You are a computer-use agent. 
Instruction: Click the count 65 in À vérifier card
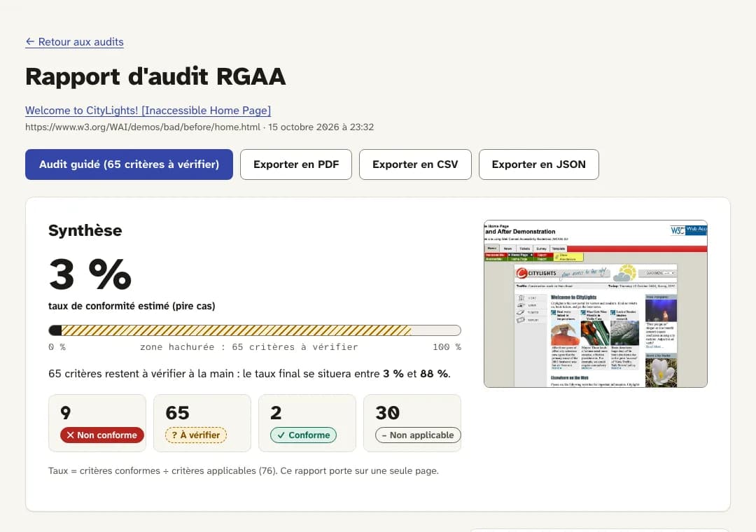177,413
